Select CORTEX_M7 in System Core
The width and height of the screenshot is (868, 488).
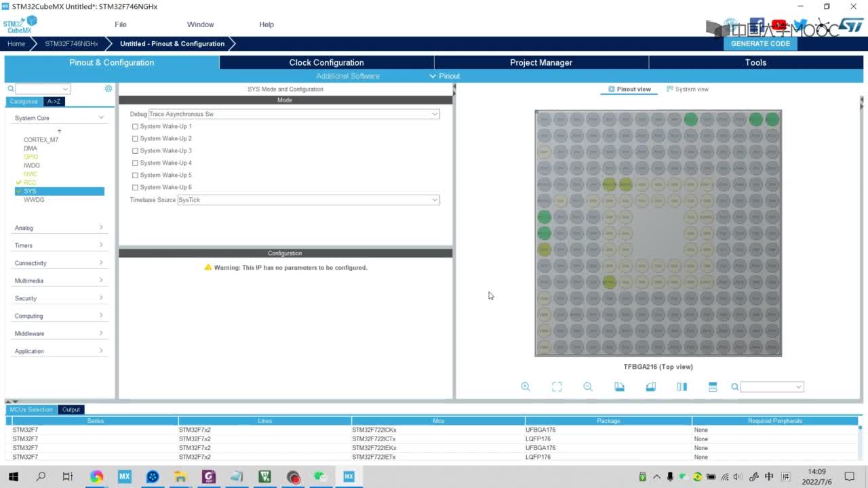tap(41, 140)
